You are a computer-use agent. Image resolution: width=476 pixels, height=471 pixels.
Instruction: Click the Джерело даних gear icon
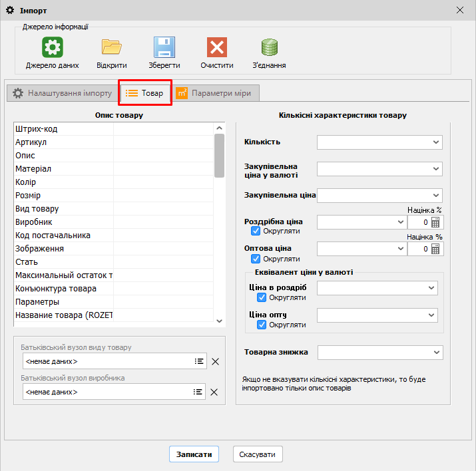point(53,48)
